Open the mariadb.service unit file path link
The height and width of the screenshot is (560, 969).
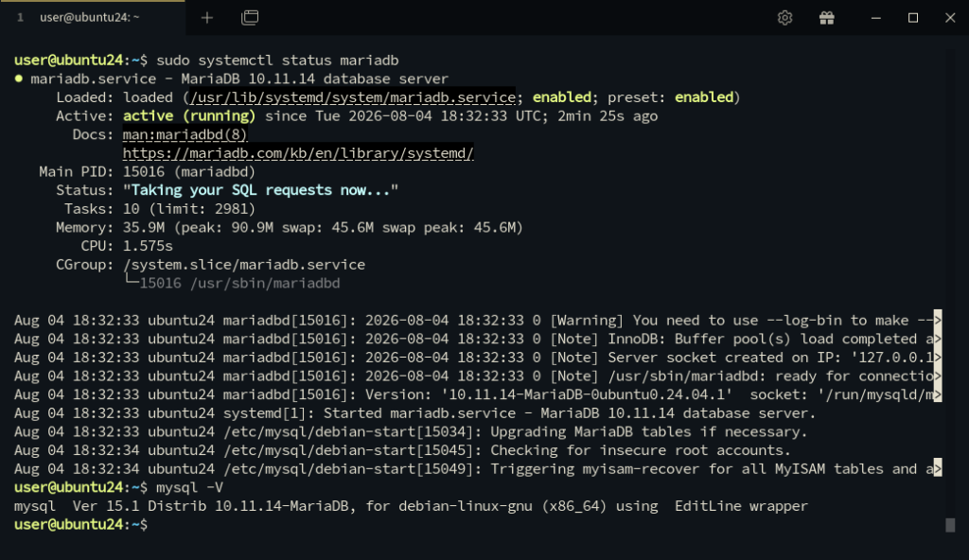tap(353, 97)
